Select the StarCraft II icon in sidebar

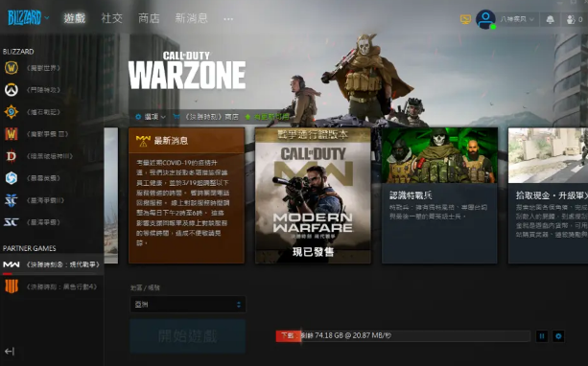12,200
